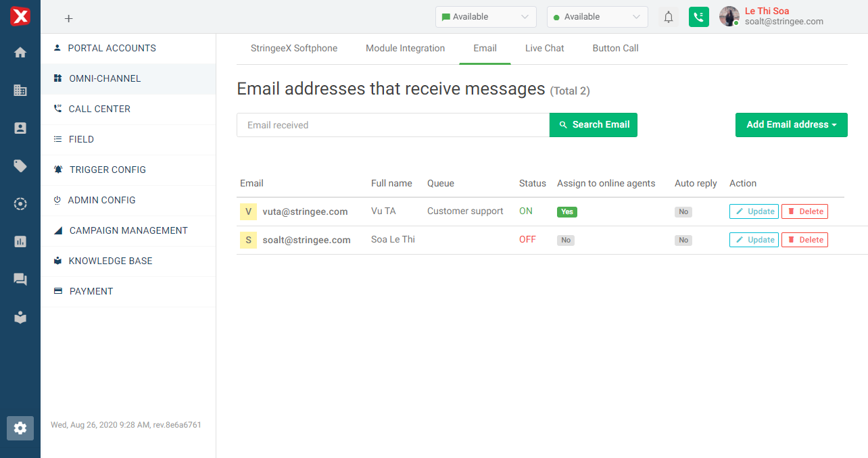This screenshot has height=458, width=868.
Task: Expand the first Available status dropdown
Action: point(485,17)
